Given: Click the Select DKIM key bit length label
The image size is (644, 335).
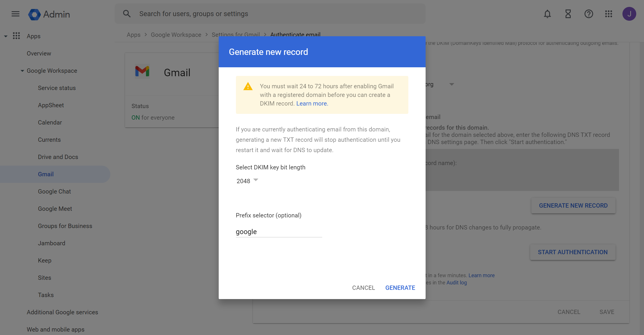Looking at the screenshot, I should click(271, 167).
